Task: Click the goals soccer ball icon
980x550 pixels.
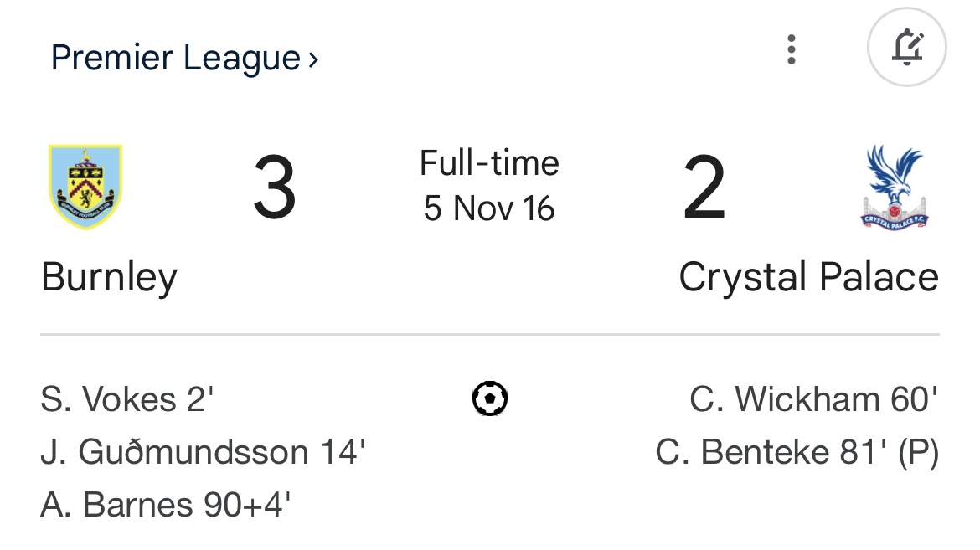Action: click(490, 398)
